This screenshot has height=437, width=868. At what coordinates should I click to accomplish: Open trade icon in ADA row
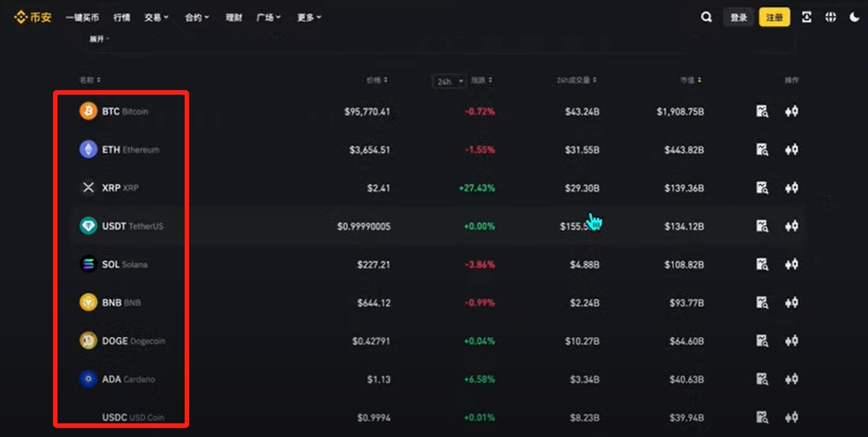tap(792, 379)
